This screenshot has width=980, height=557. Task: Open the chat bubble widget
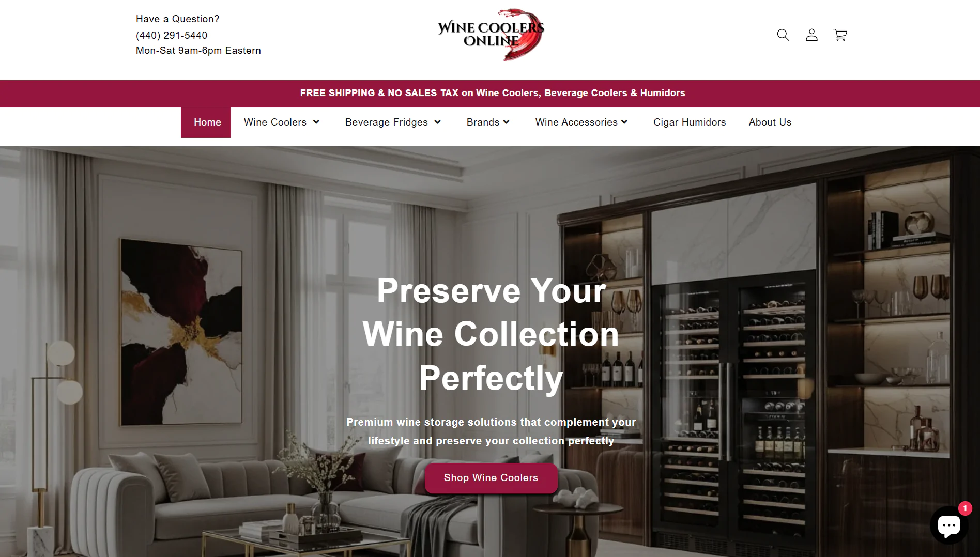pyautogui.click(x=949, y=525)
